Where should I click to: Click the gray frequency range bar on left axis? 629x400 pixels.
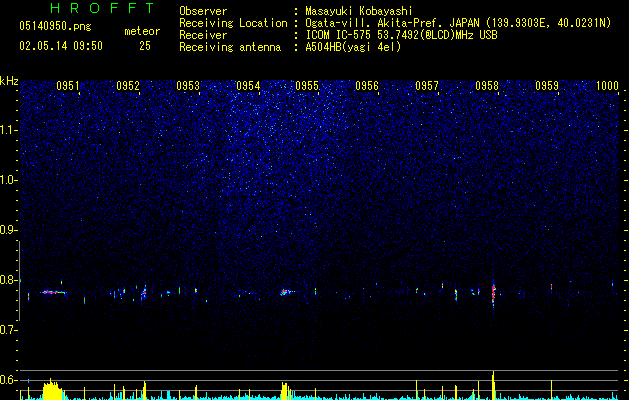click(x=19, y=281)
